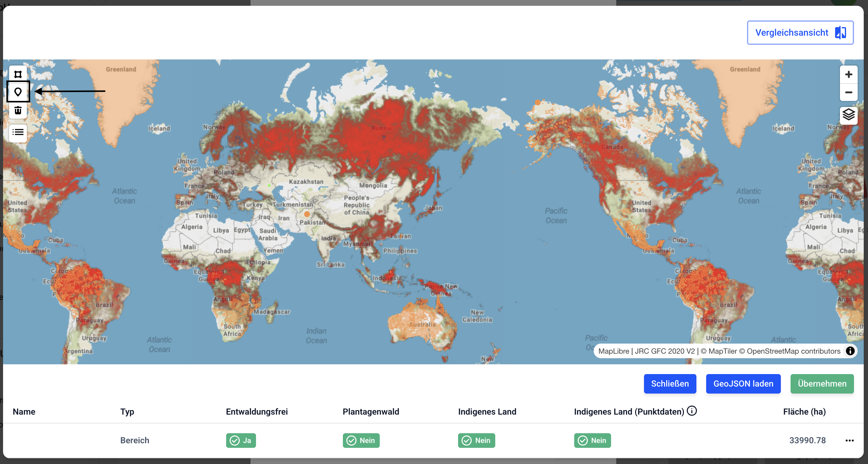Click the MapLibre attribution link
868x464 pixels.
click(x=613, y=351)
